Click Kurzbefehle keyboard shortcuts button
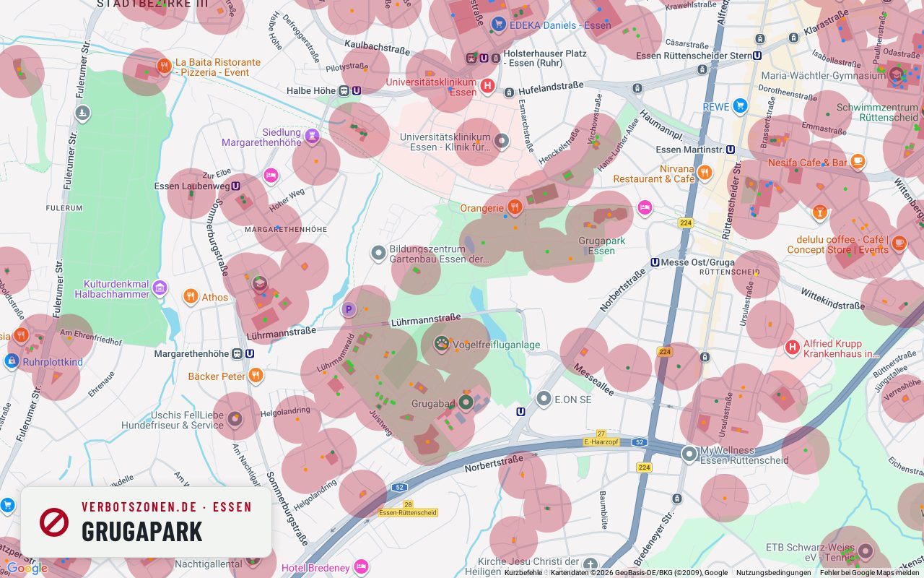924x578 pixels. 523,572
